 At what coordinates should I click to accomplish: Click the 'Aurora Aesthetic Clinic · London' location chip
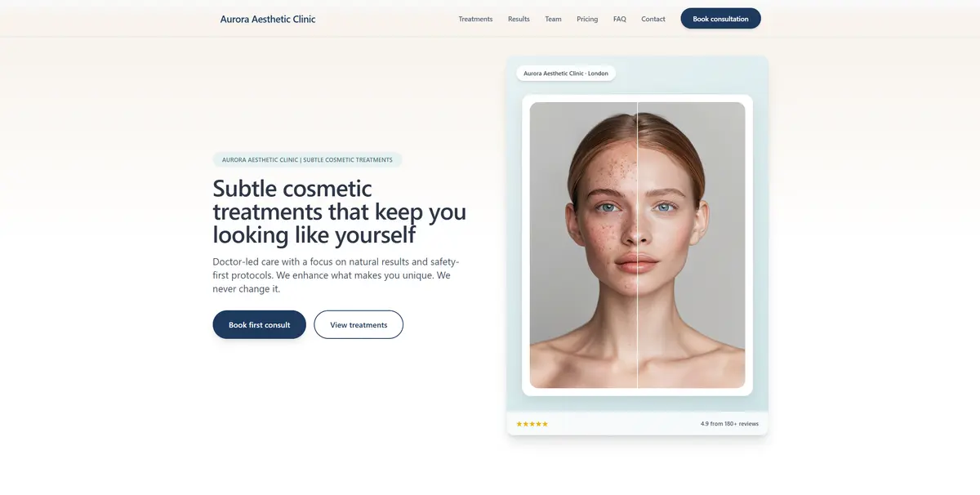566,74
